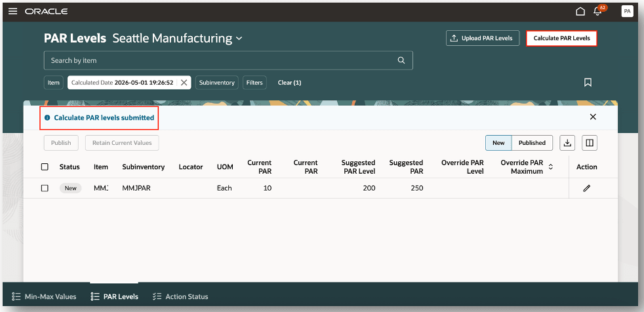Switch the view toggle to New
644x312 pixels.
(498, 143)
